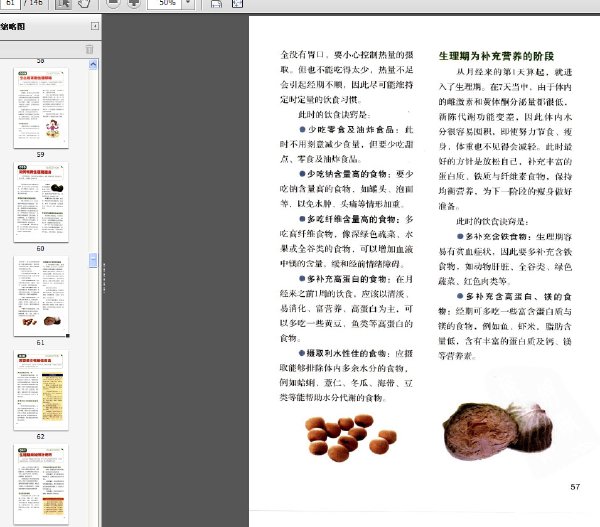
Task: Click the printed page number 57
Action: click(x=575, y=487)
